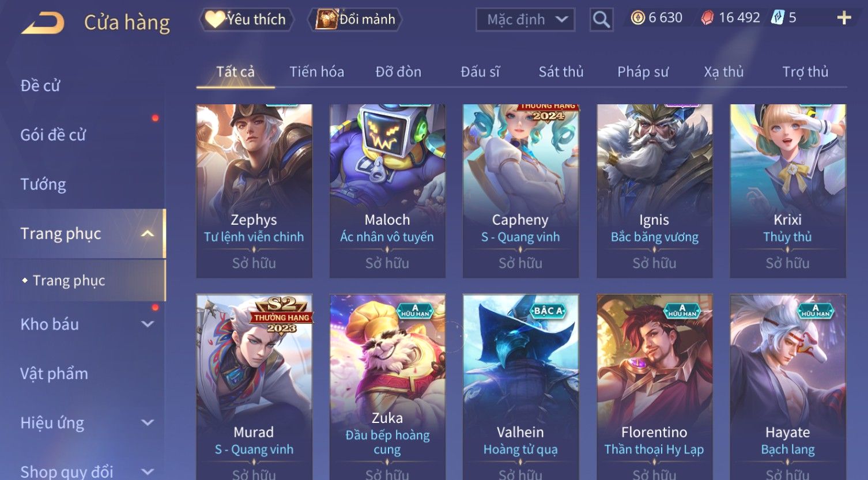Open the Valhein Hoàng tử quạ skin card
This screenshot has height=480, width=868.
coord(520,387)
